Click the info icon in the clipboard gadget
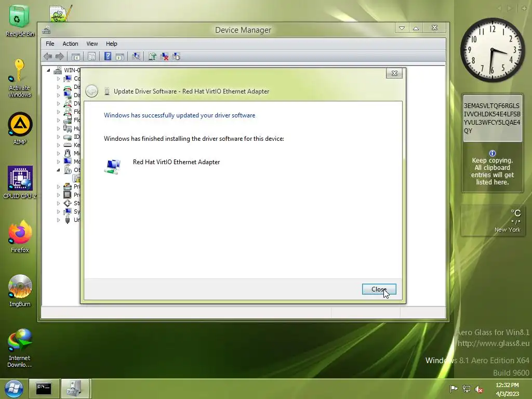 [493, 153]
